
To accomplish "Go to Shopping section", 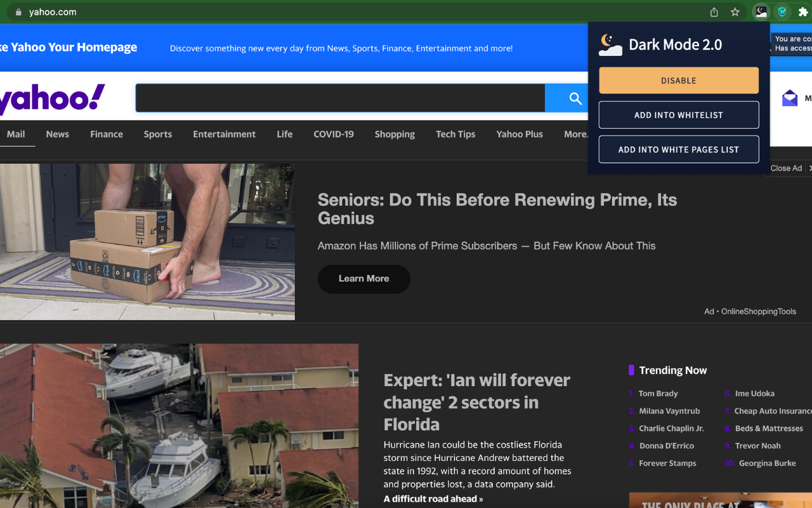I will pos(395,134).
